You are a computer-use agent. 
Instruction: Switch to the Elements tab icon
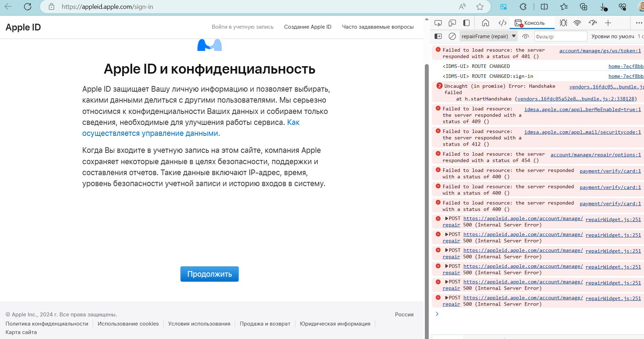(502, 23)
